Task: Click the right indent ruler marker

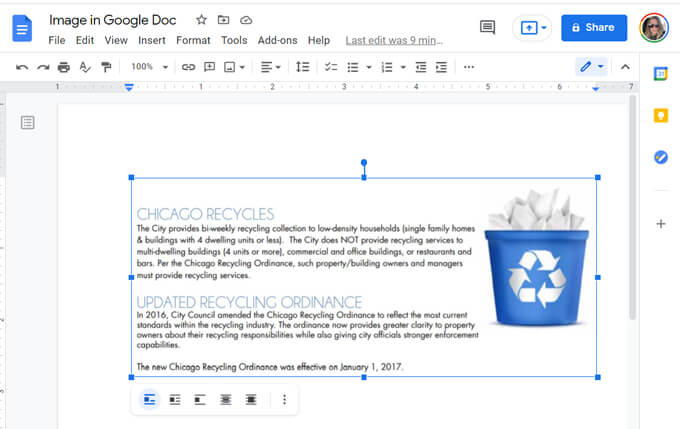Action: pos(595,88)
